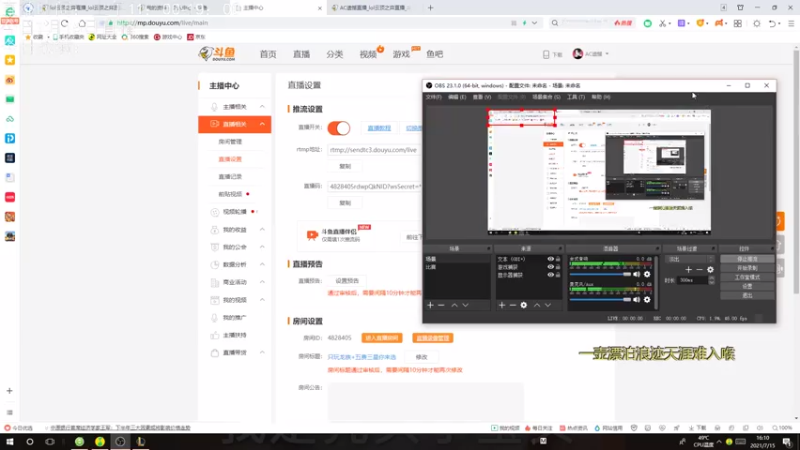Open OBS 工作室模式 studio mode
The height and width of the screenshot is (450, 800).
click(747, 278)
